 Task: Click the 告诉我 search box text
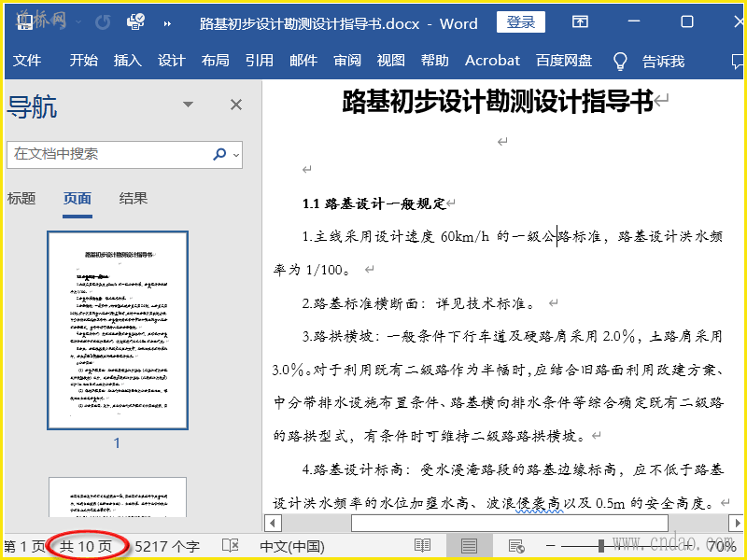click(664, 61)
